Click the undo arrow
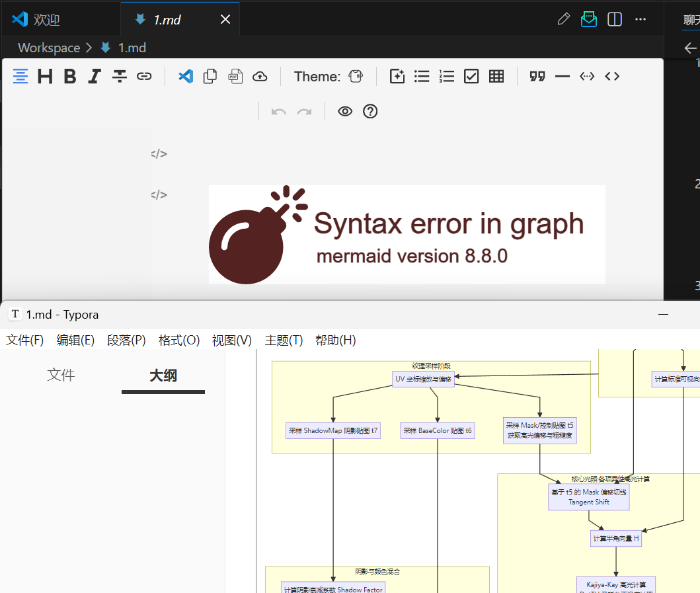This screenshot has height=593, width=700. tap(278, 112)
